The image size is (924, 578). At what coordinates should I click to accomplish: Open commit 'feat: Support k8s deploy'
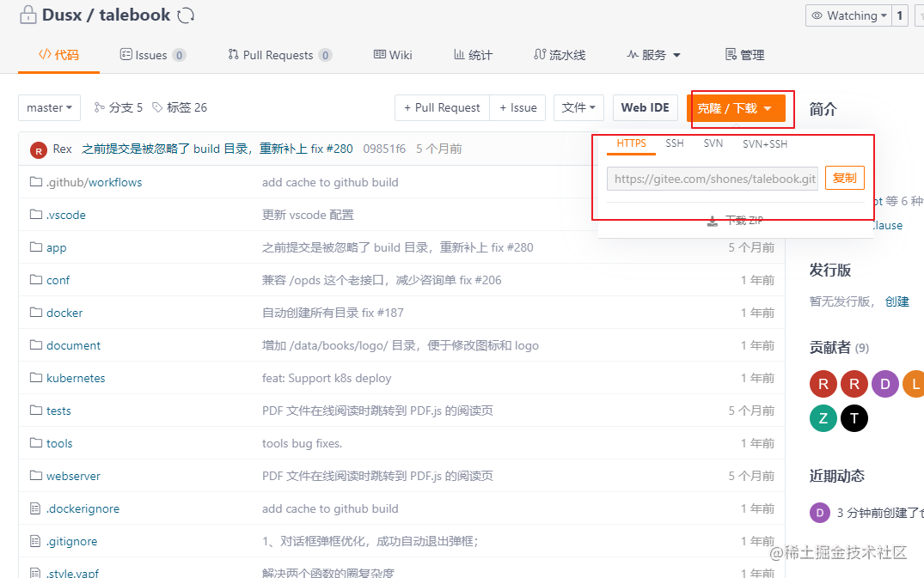tap(327, 379)
